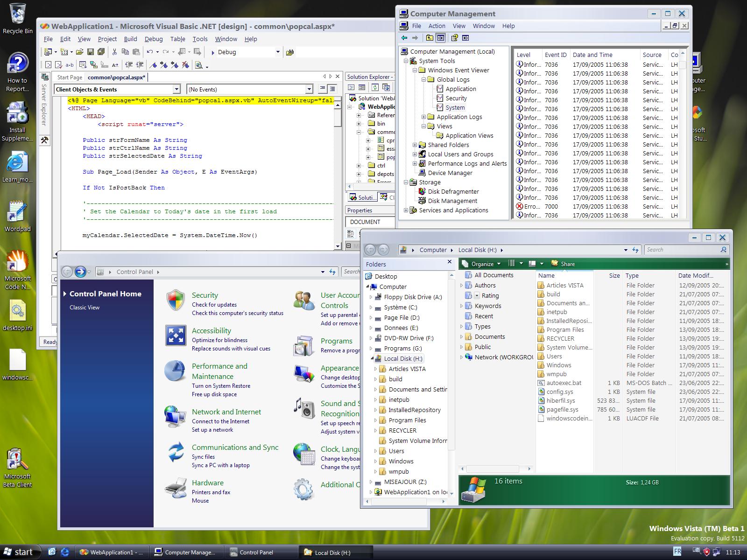Expand Program Files folder in Folders tree
This screenshot has width=747, height=560.
point(376,420)
